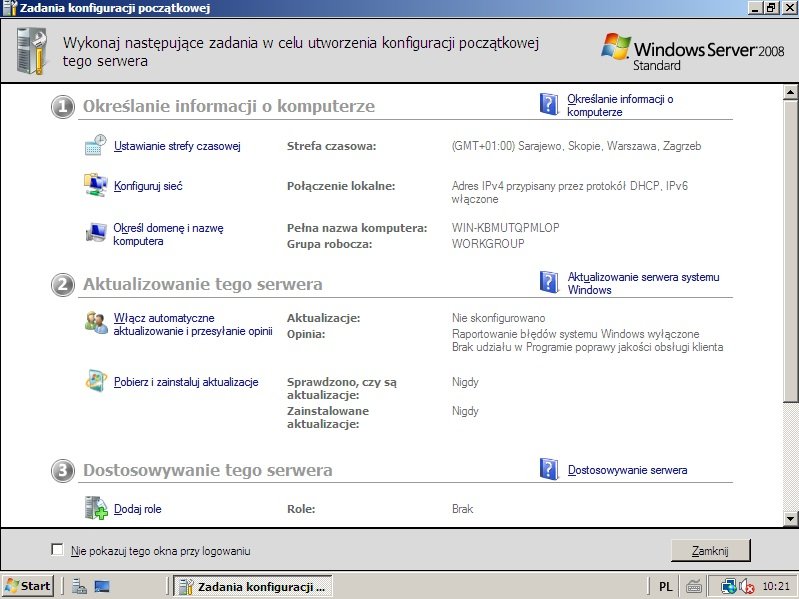The height and width of the screenshot is (599, 799).
Task: Open Określ domenę i nazwę komputera link
Action: point(168,234)
